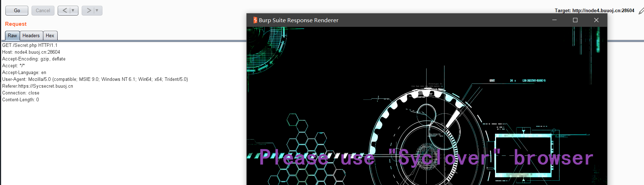Open the forward-history dropdown arrow
644x185 pixels.
pyautogui.click(x=97, y=11)
